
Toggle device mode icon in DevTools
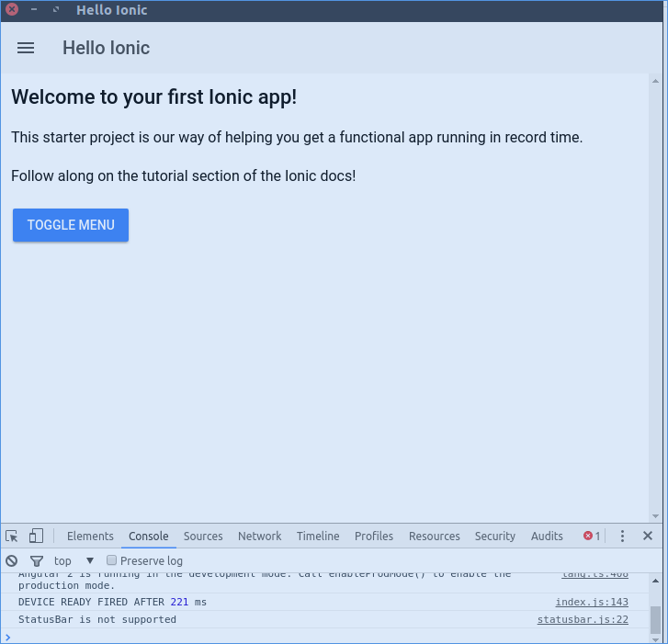point(36,536)
